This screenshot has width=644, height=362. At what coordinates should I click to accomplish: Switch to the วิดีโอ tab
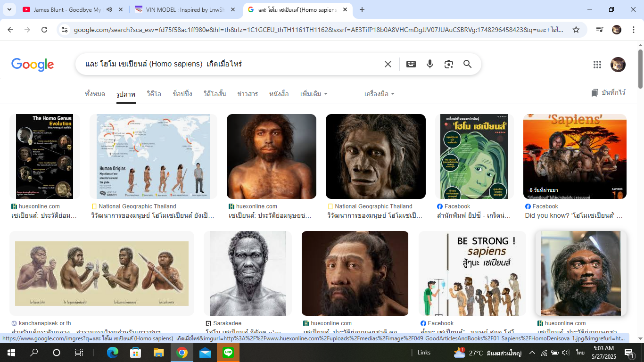click(x=154, y=94)
